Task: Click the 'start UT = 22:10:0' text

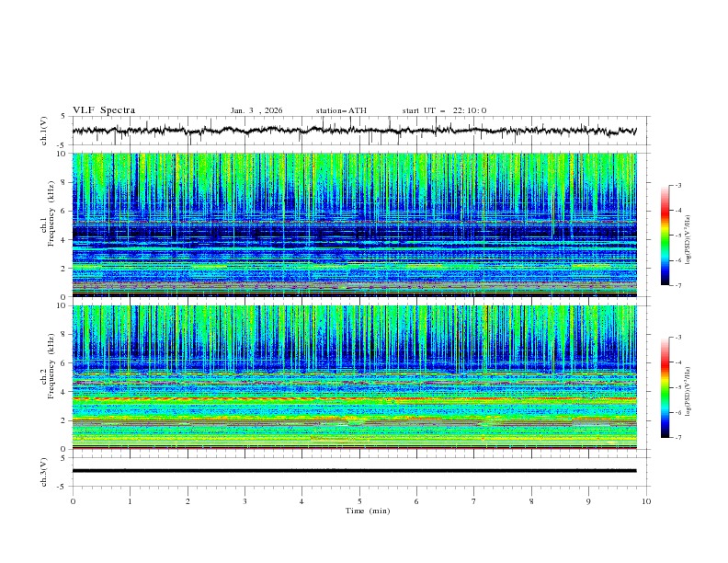Action: tap(444, 110)
